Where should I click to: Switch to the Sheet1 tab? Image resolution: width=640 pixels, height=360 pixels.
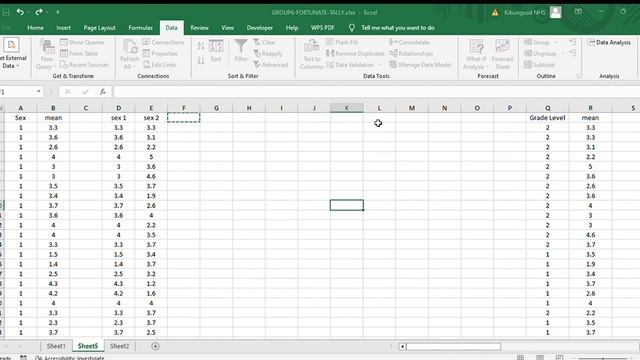pyautogui.click(x=56, y=346)
